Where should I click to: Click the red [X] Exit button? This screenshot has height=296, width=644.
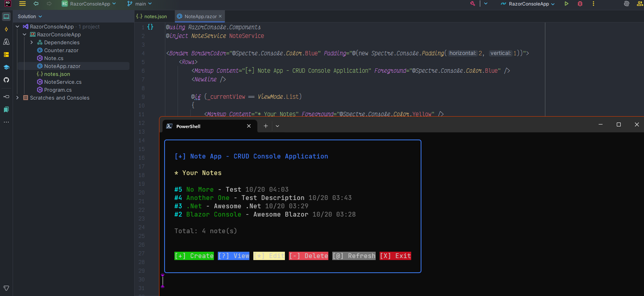[396, 256]
